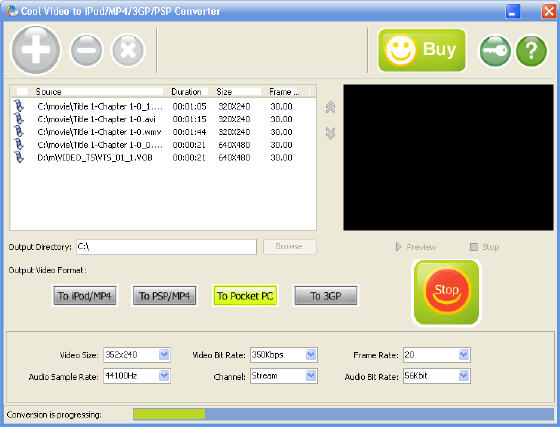Image resolution: width=560 pixels, height=427 pixels.
Task: Close the converter window
Action: [549, 11]
